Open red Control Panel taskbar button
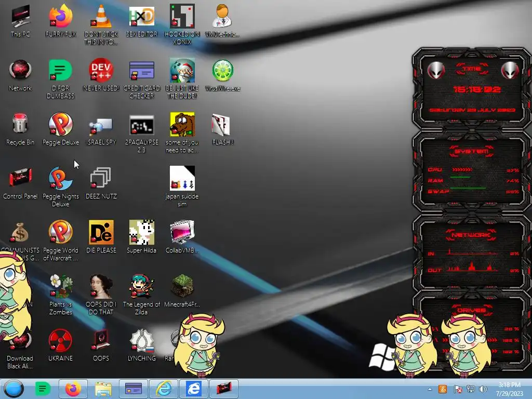 click(224, 389)
